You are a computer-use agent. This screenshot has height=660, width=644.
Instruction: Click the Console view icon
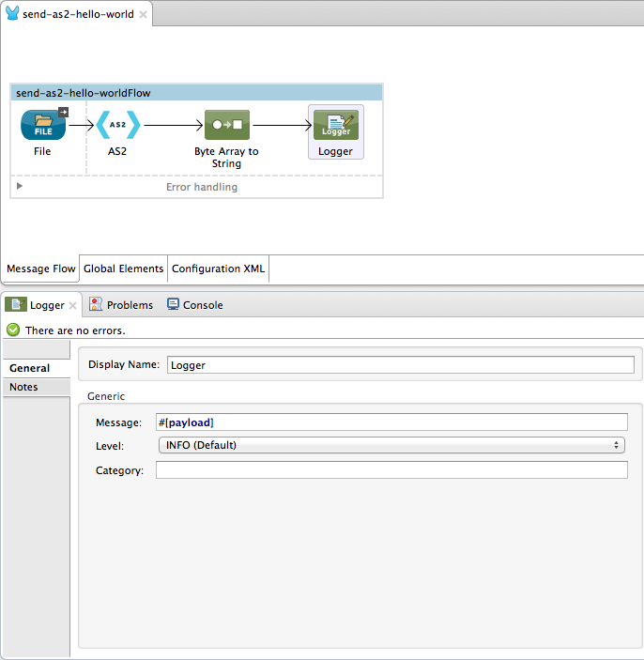pos(173,305)
